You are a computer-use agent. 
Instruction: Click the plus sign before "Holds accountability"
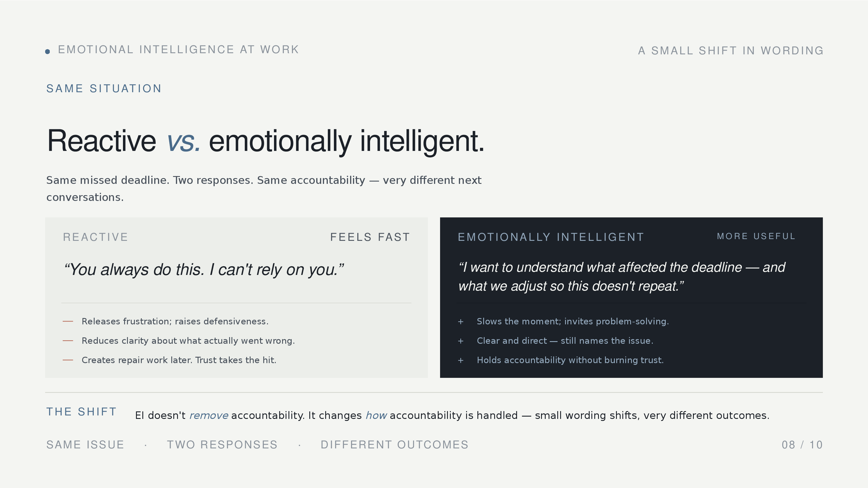pos(461,361)
